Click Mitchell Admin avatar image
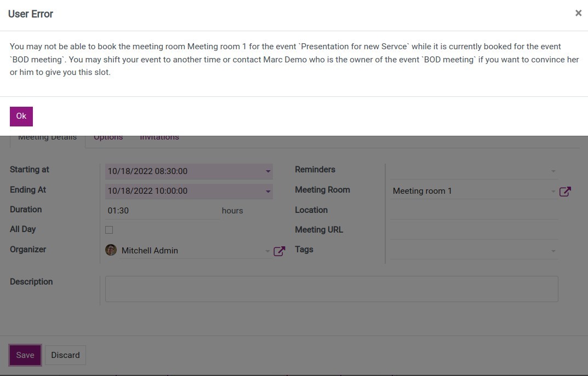588x376 pixels. [x=111, y=250]
